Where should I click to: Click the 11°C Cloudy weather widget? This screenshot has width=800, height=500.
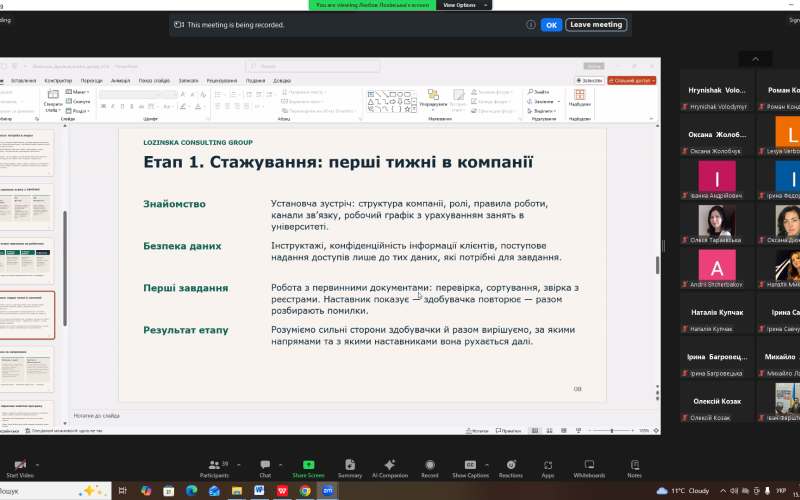pyautogui.click(x=683, y=491)
